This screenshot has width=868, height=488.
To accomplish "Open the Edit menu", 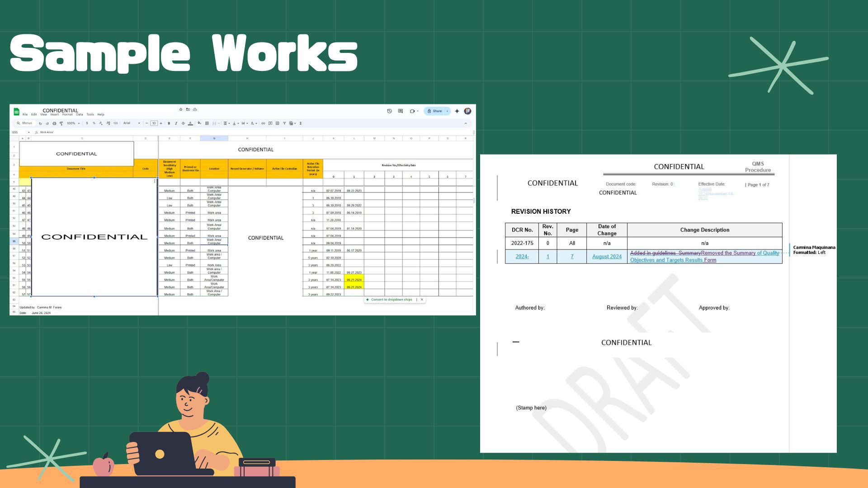I will click(x=34, y=114).
